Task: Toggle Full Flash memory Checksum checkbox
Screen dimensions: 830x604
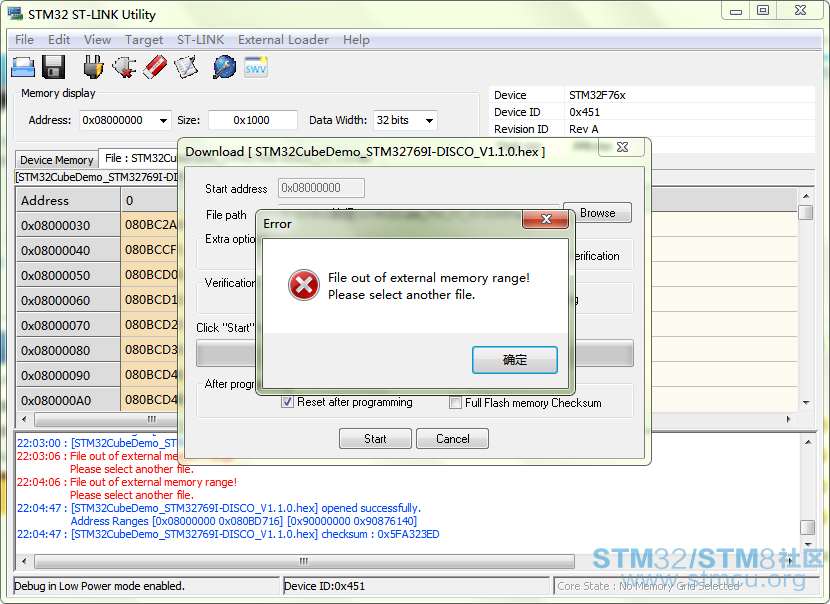Action: 455,403
